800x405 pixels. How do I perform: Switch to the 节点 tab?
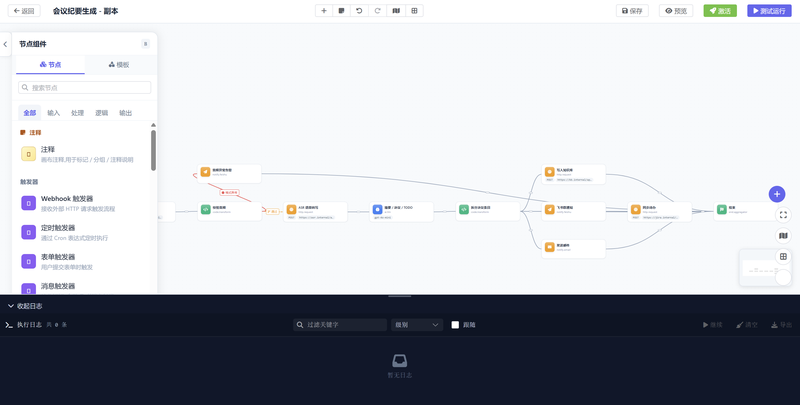51,65
